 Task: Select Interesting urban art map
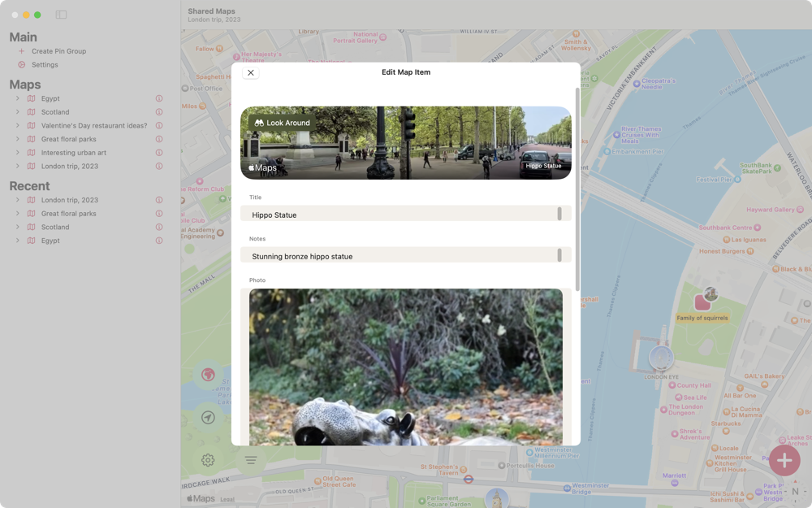point(74,153)
